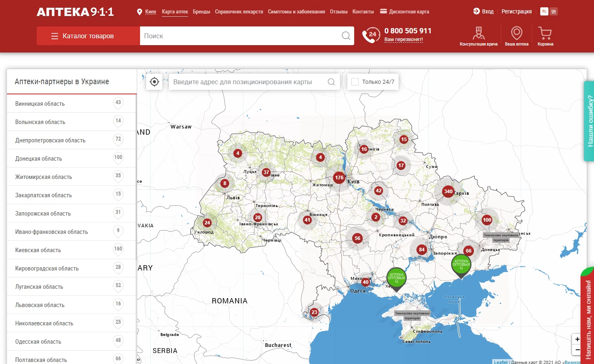Click the 66 cluster marker near Донецьк
Screen dimensions: 594x364
coord(469,251)
